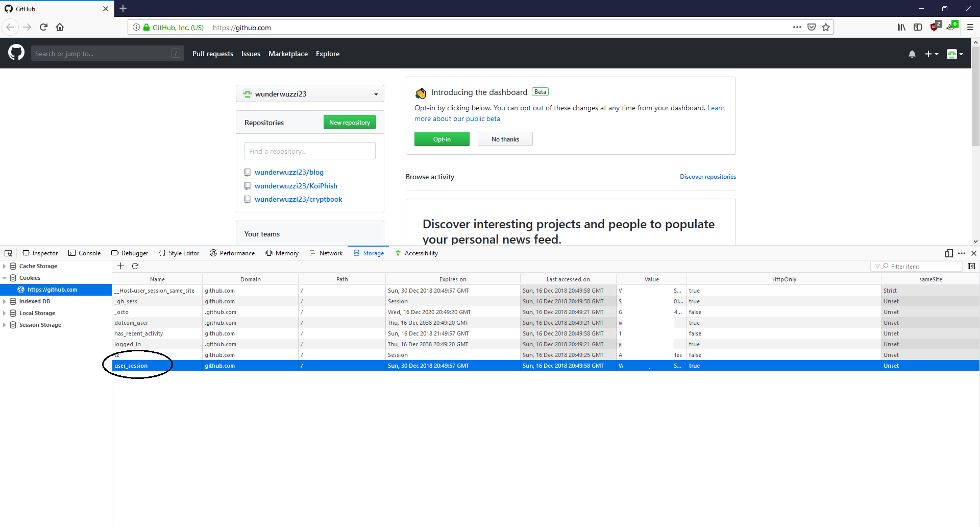The image size is (980, 527).
Task: Focus the Filter items field in Storage
Action: pyautogui.click(x=916, y=267)
